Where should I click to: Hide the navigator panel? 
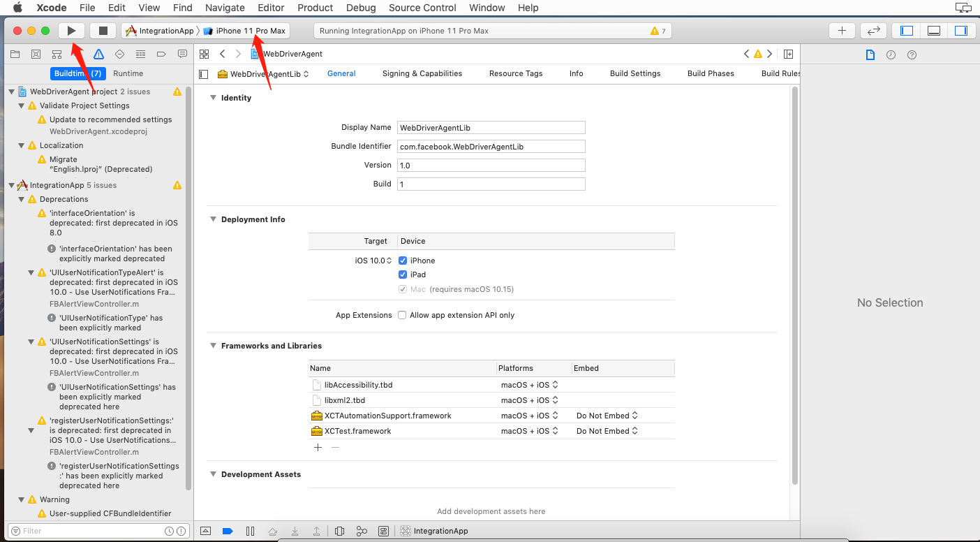tap(907, 31)
